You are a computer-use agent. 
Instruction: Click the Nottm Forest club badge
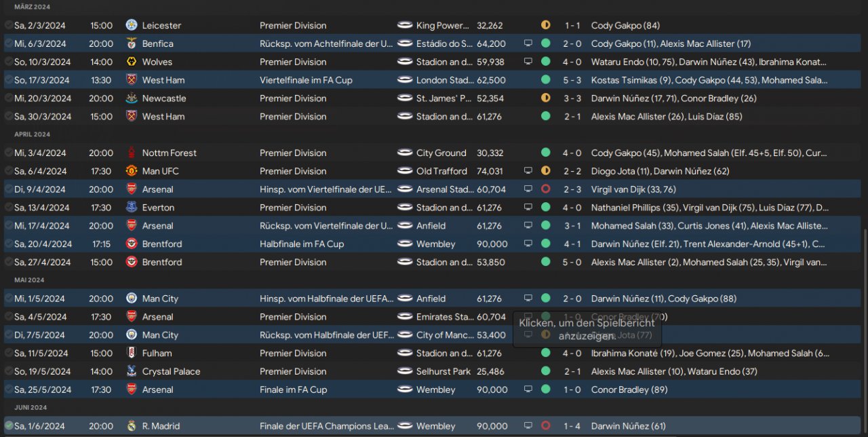[x=132, y=153]
